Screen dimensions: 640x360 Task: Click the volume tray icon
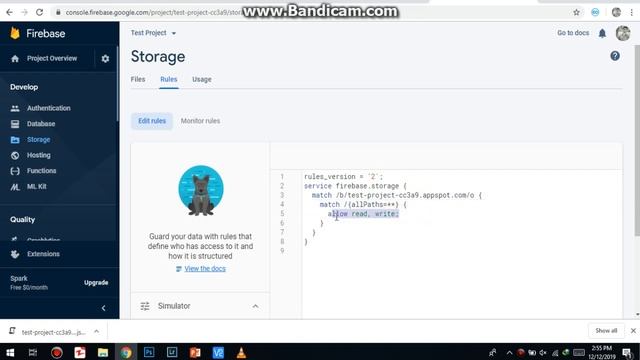coord(543,353)
